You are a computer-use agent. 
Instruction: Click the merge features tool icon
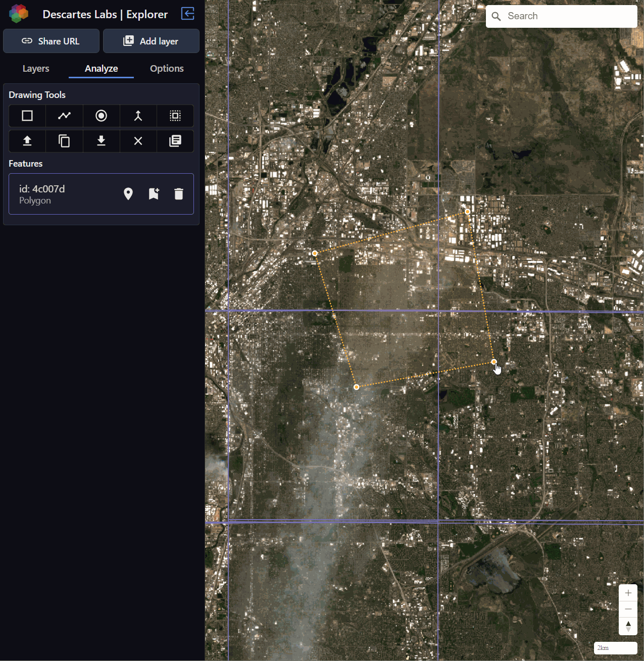coord(138,116)
